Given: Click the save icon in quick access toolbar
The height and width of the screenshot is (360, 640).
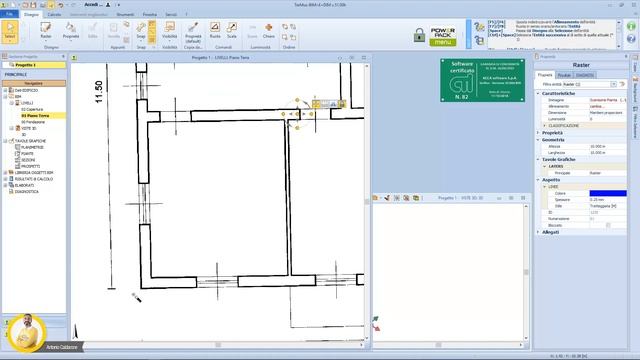Looking at the screenshot, I should 33,5.
